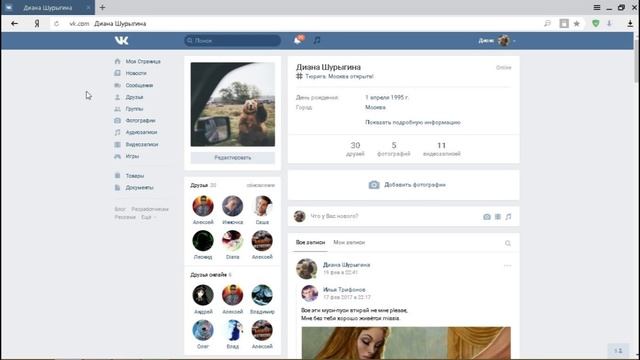The image size is (640, 360).
Task: Click the gamepad icon beside Игры
Action: click(118, 156)
